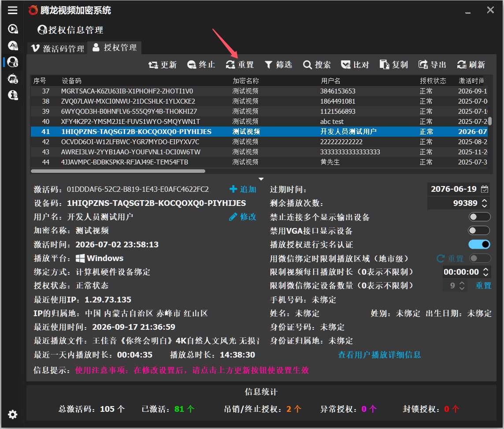Open the fourth sidebar icon with group symbol
The height and width of the screenshot is (429, 504).
(12, 78)
